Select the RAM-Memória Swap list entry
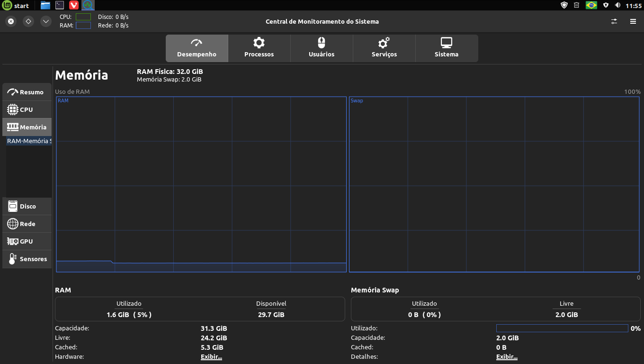The height and width of the screenshot is (364, 644). tap(28, 141)
